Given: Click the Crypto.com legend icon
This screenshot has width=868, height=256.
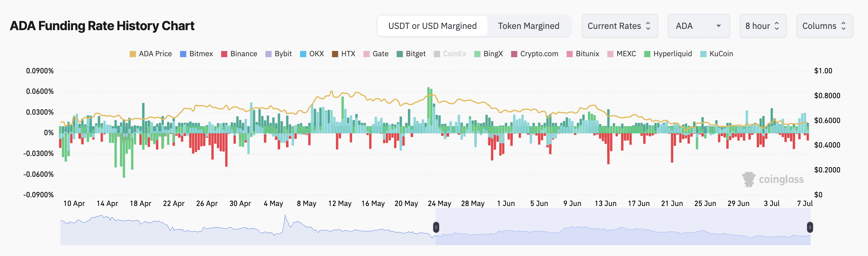Looking at the screenshot, I should (x=514, y=54).
